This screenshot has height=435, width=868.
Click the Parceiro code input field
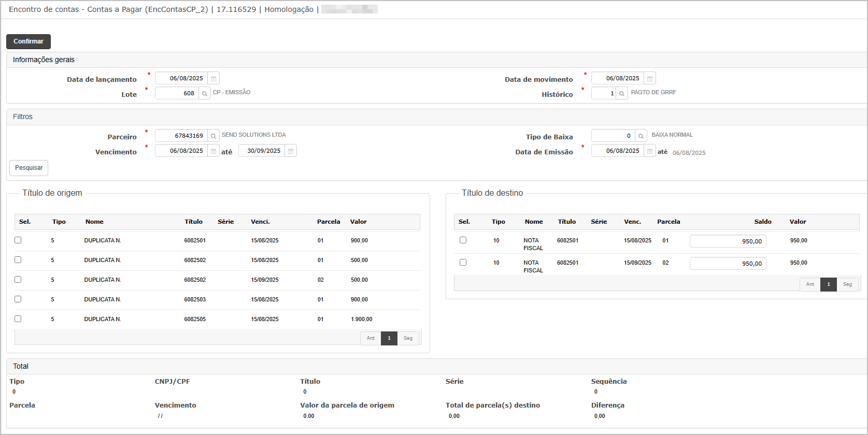[x=181, y=136]
